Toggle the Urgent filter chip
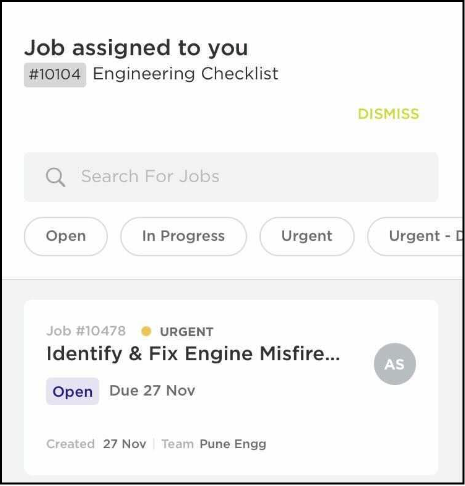 (307, 236)
